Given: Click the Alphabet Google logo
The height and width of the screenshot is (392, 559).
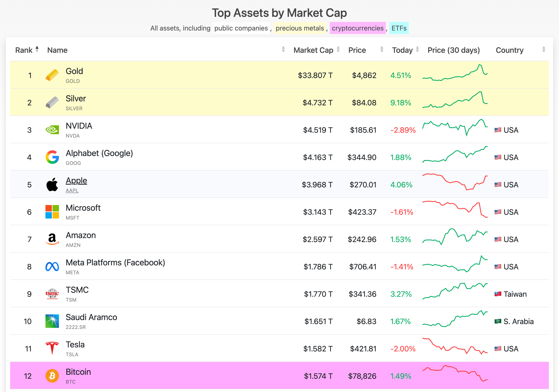Looking at the screenshot, I should tap(52, 157).
